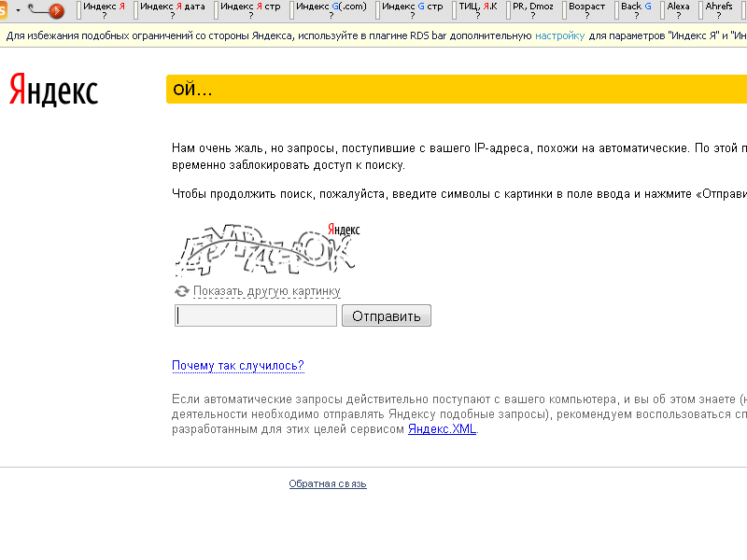Viewport: 747px width, 560px height.
Task: Check the ТИЦ, Я.К parameter
Action: pos(478,10)
